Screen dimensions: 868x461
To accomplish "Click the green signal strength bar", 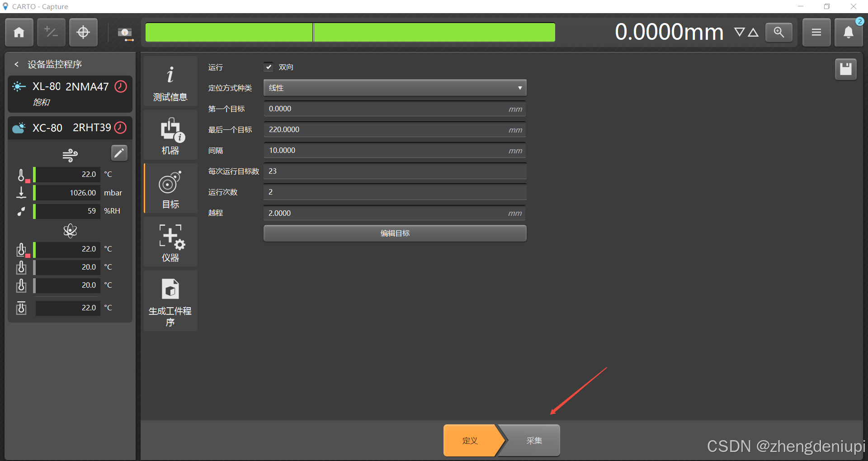I will tap(350, 32).
